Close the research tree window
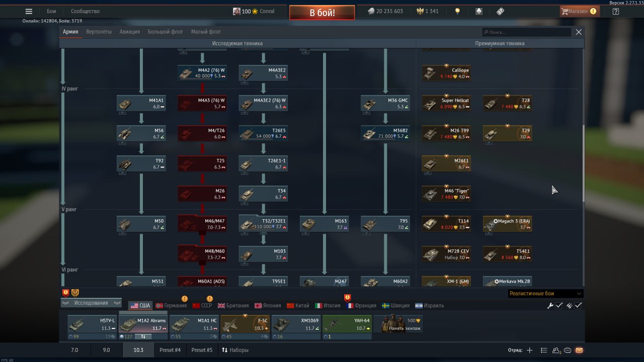644x362 pixels. click(579, 32)
